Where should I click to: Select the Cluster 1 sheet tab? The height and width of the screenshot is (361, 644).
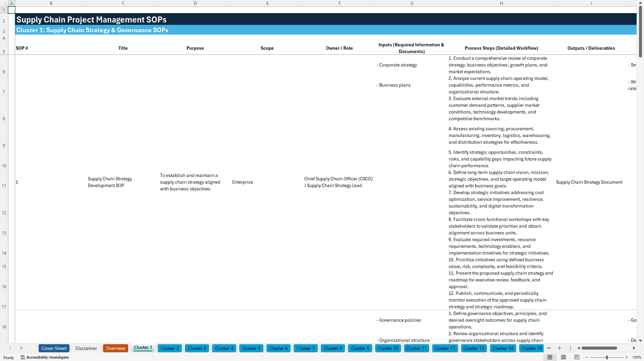click(x=143, y=348)
